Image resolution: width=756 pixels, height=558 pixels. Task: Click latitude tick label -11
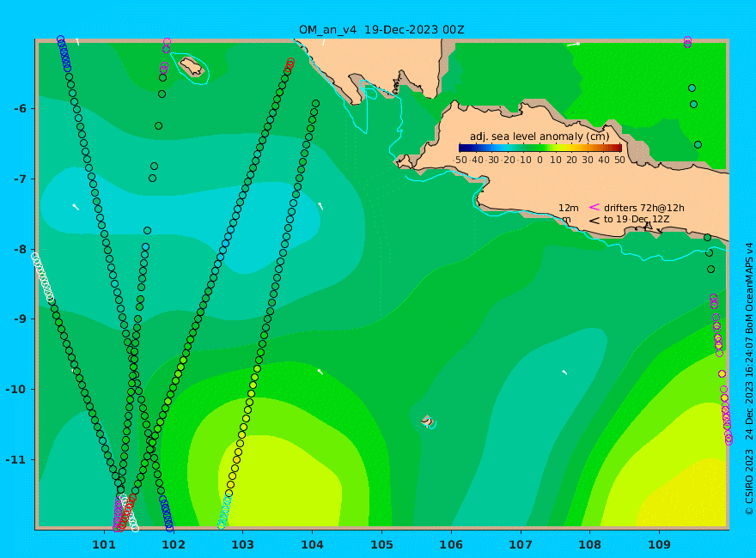16,459
